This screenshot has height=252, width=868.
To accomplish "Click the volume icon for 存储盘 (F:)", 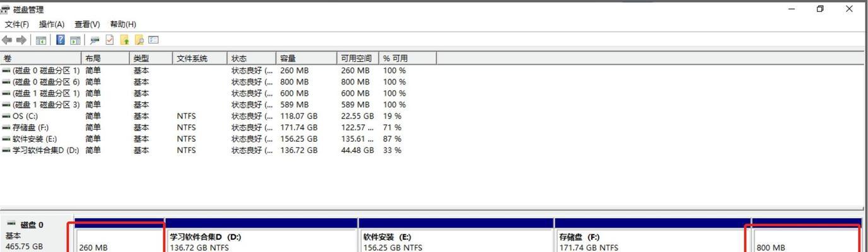I will click(x=6, y=128).
